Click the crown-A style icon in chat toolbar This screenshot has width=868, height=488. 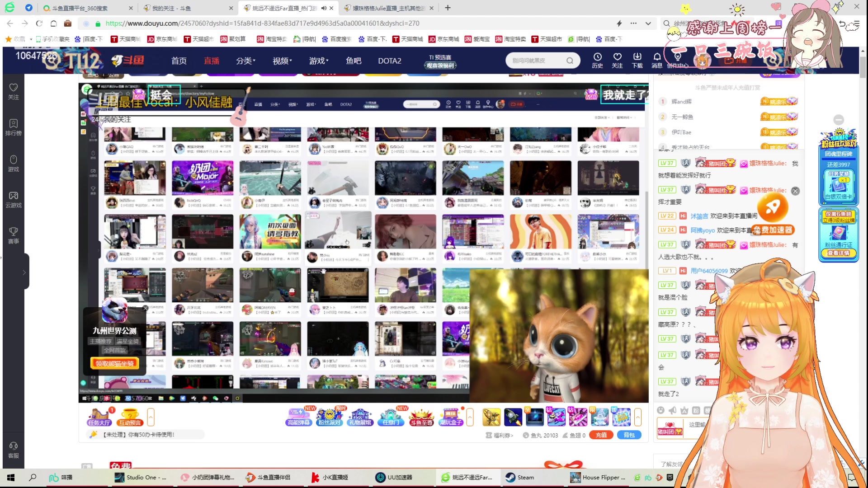[684, 410]
